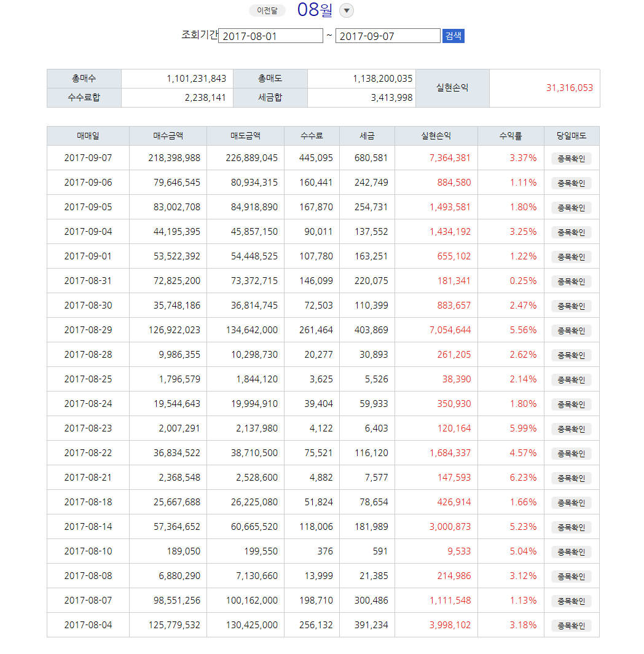Click 종목확인 for 2017-08-31 row
The width and height of the screenshot is (644, 654).
571,282
